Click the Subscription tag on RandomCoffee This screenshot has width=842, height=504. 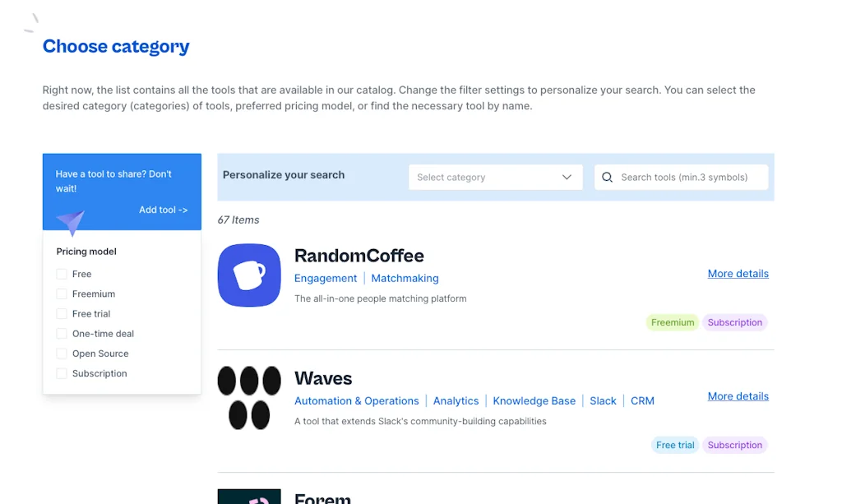tap(735, 322)
